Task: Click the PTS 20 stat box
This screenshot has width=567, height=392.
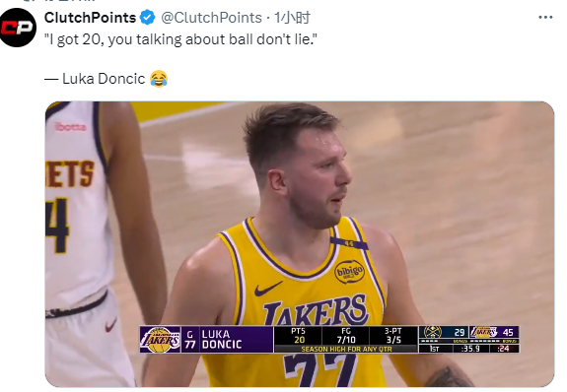Action: click(299, 336)
